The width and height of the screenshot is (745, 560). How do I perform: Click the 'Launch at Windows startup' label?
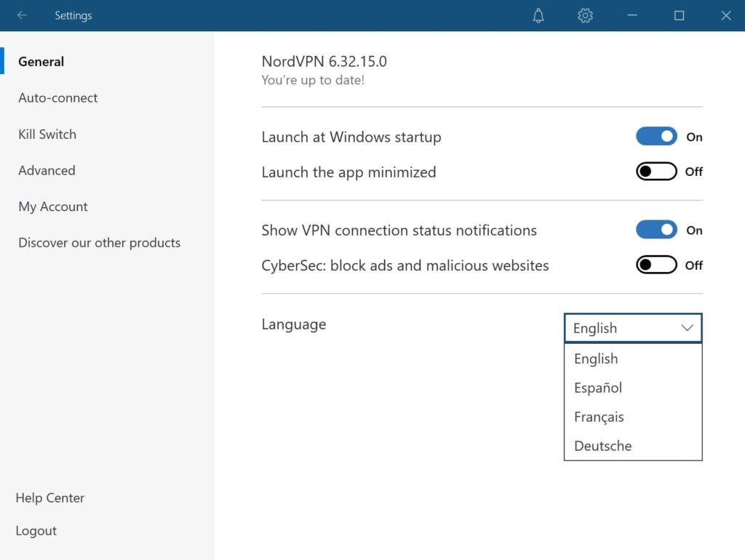pyautogui.click(x=351, y=137)
